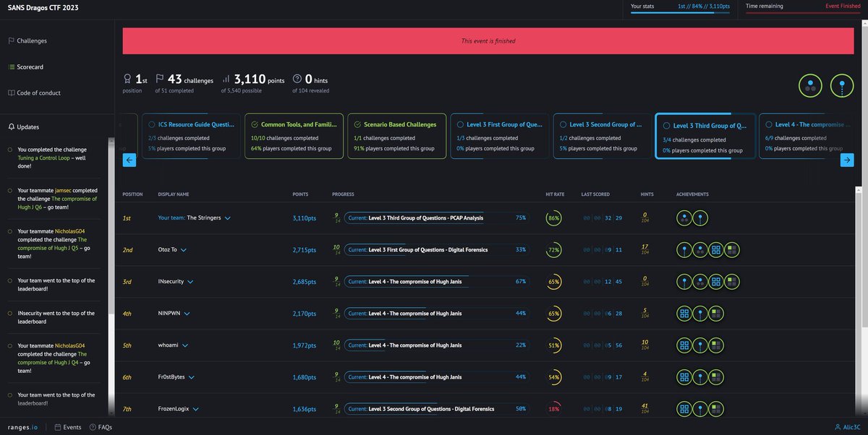Click whoami's pin achievement badge
This screenshot has width=868, height=435.
point(699,345)
